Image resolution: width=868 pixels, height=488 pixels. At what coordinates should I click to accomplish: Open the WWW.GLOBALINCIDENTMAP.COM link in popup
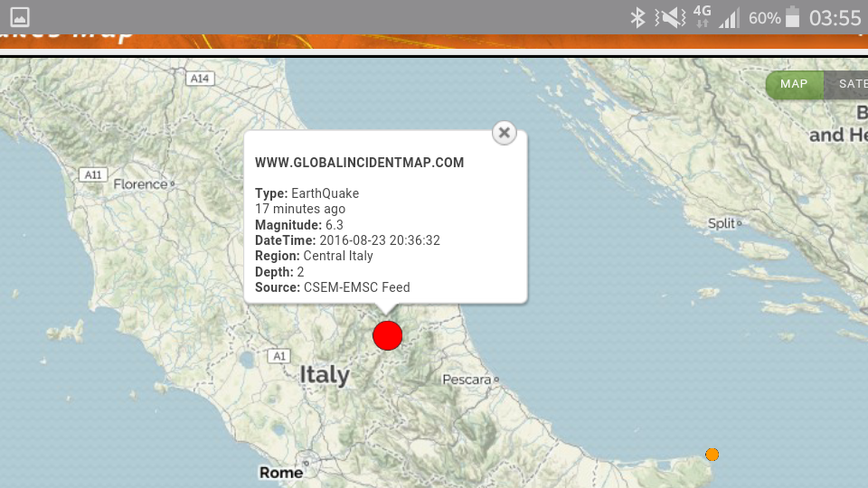click(359, 164)
